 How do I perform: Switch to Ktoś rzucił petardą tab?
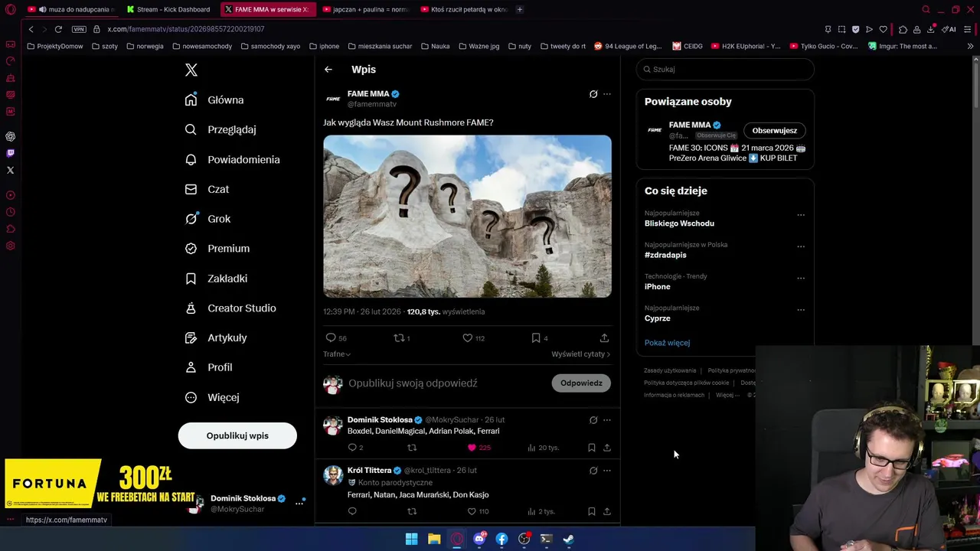464,9
